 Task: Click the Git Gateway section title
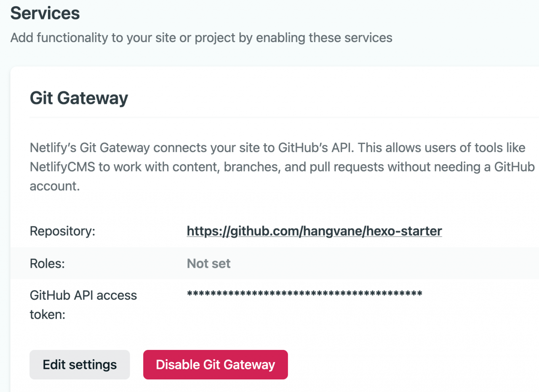point(79,98)
